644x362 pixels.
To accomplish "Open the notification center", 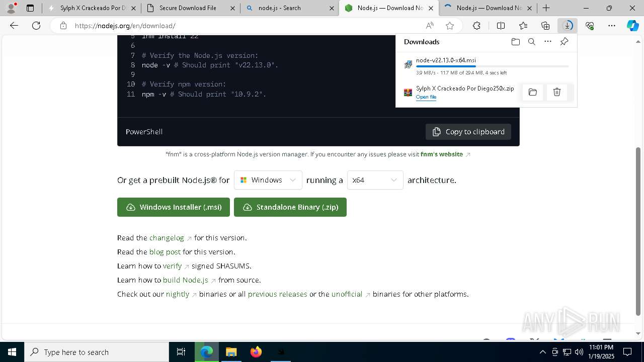I will coord(627,352).
